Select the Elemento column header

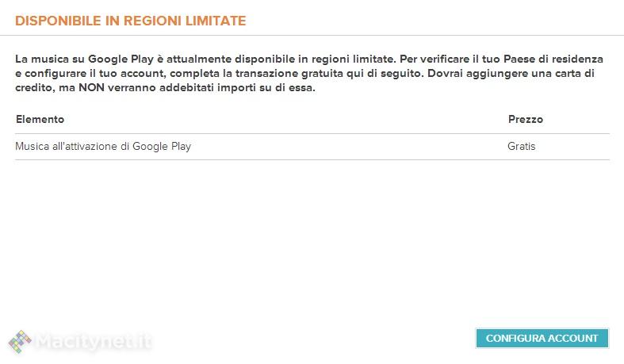(40, 119)
